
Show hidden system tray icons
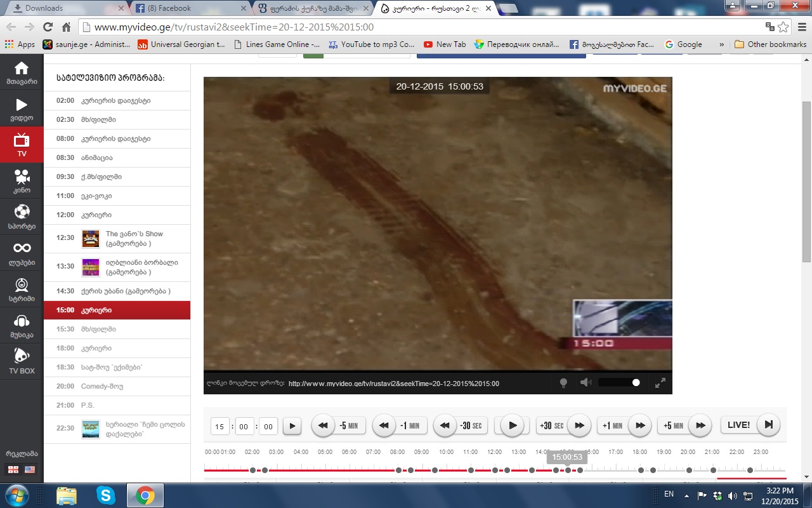tap(686, 495)
